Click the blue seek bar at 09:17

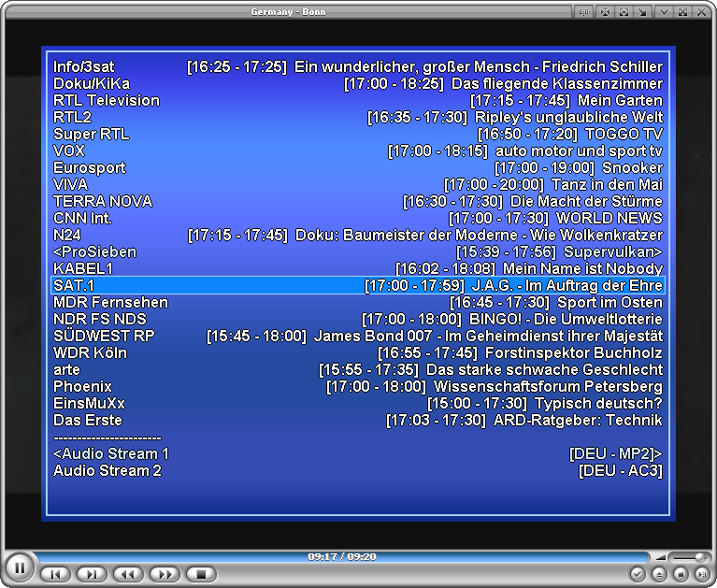(x=342, y=557)
